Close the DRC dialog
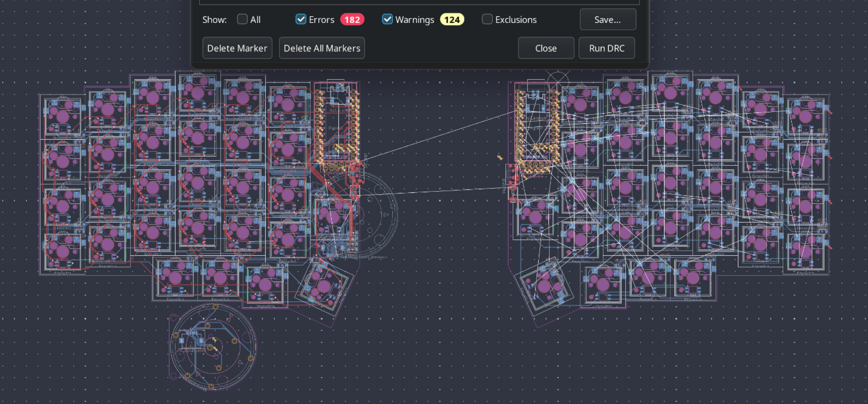868x404 pixels. 545,48
